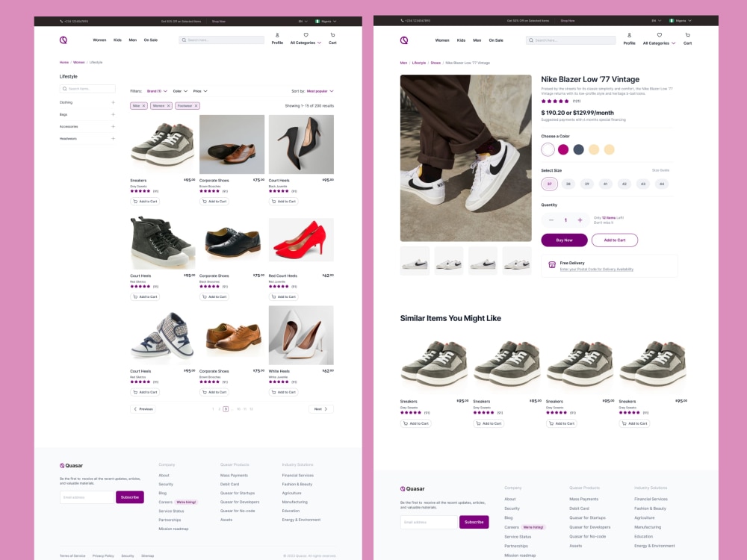This screenshot has height=560, width=747.
Task: Open the Size Guide link
Action: [x=660, y=170]
